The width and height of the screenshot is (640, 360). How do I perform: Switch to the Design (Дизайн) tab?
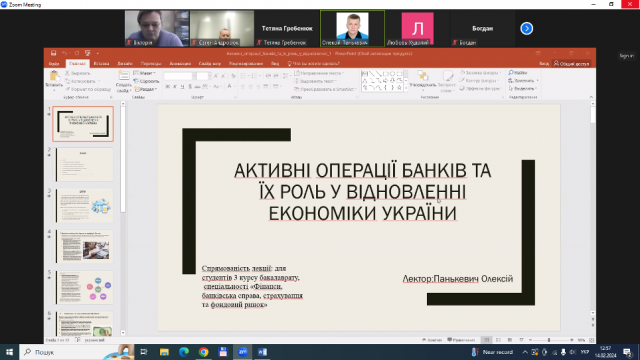(x=125, y=64)
